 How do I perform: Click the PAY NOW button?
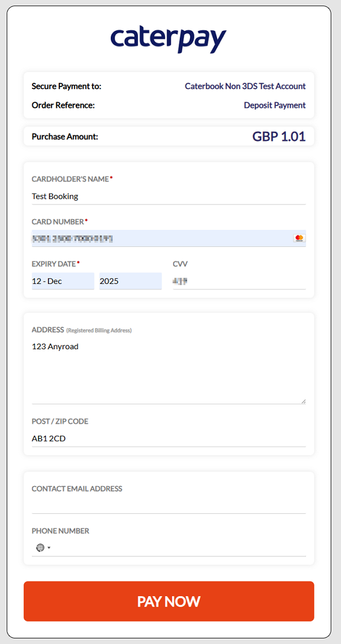(169, 601)
